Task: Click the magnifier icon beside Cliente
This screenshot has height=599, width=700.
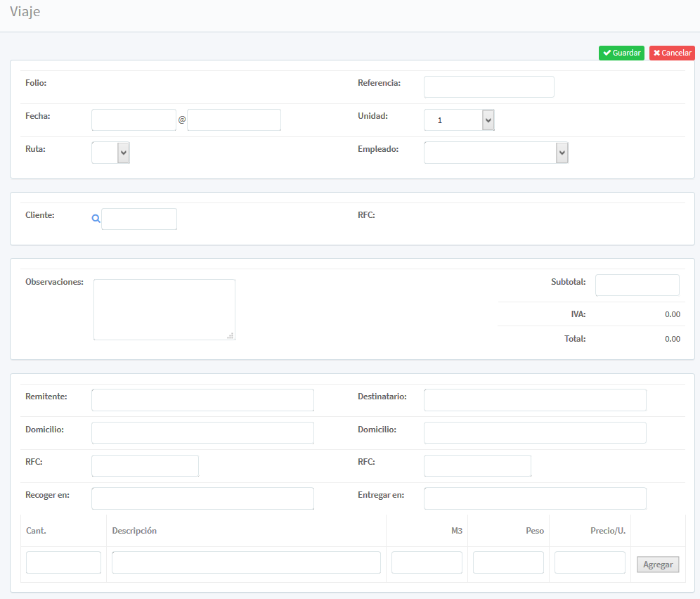Action: click(x=96, y=219)
